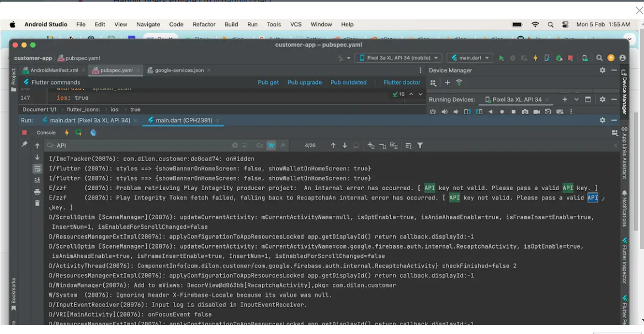Open the Flutter Inspector side panel
Image resolution: width=644 pixels, height=334 pixels.
tap(624, 261)
